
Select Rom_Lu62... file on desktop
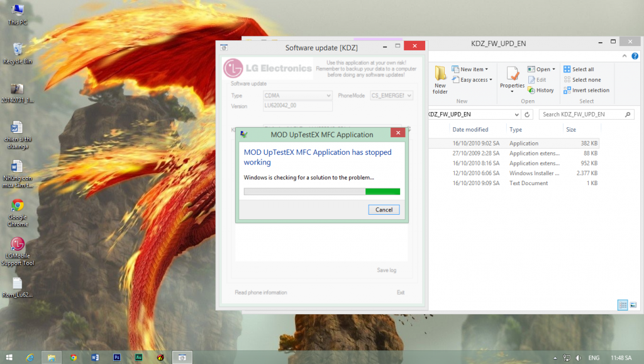18,288
